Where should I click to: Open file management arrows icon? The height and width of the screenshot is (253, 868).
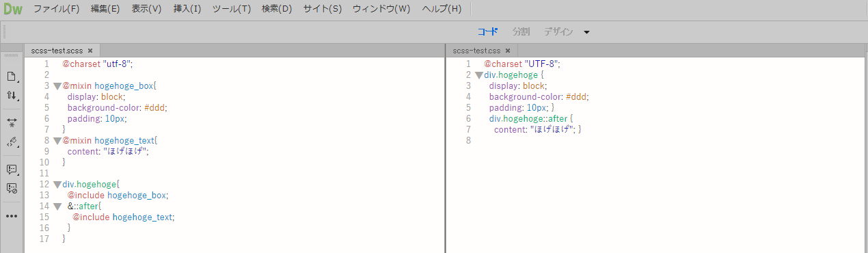pos(12,96)
